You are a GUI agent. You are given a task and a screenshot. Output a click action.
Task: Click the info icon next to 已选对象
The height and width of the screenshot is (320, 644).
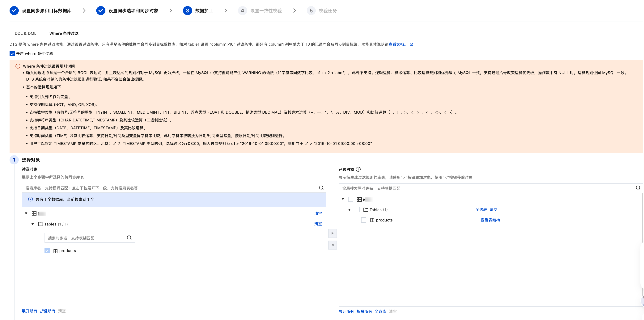pos(358,170)
